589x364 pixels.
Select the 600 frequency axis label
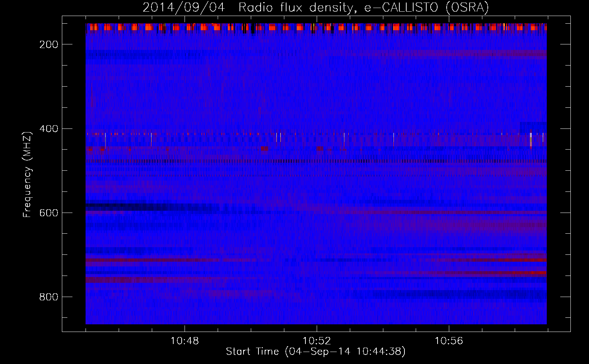(49, 213)
